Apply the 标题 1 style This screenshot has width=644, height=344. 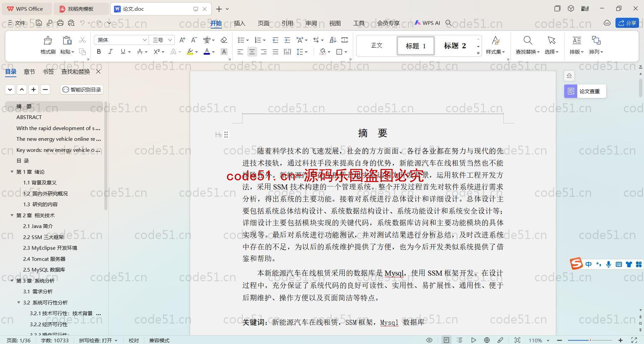[416, 46]
